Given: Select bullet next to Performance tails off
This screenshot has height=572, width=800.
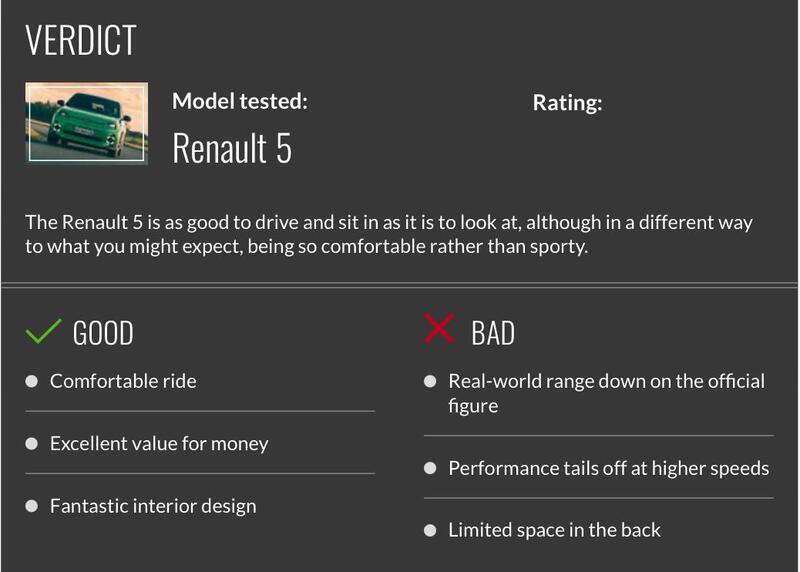Looking at the screenshot, I should tap(430, 468).
